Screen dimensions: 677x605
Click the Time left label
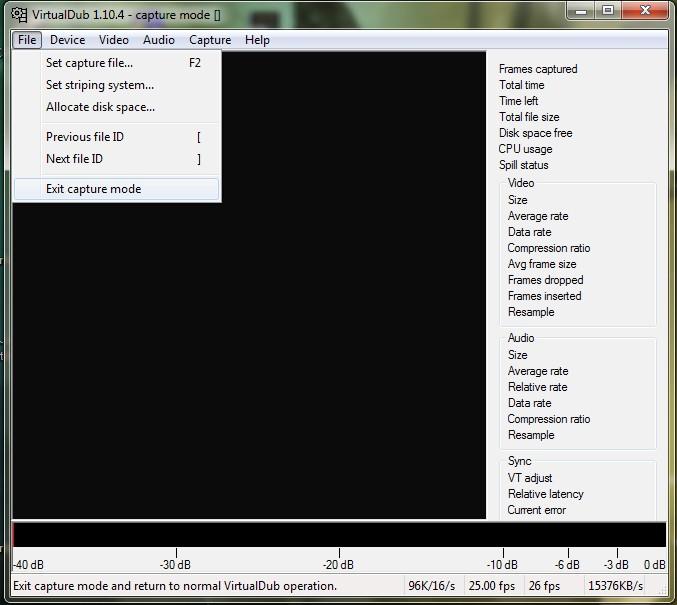pyautogui.click(x=519, y=101)
